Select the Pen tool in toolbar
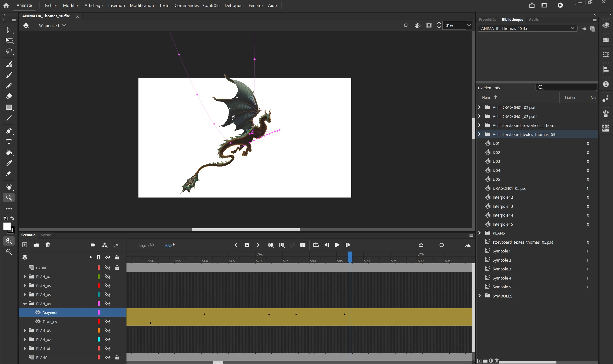The width and height of the screenshot is (613, 364). point(9,131)
